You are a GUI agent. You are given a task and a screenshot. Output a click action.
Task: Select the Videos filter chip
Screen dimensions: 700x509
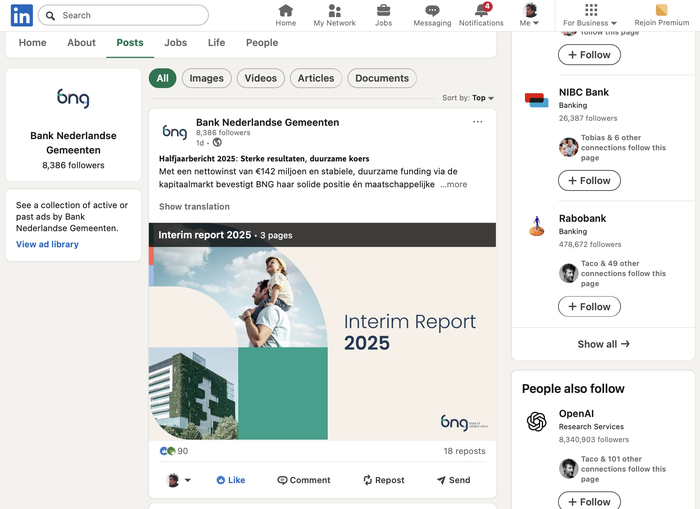click(x=260, y=78)
